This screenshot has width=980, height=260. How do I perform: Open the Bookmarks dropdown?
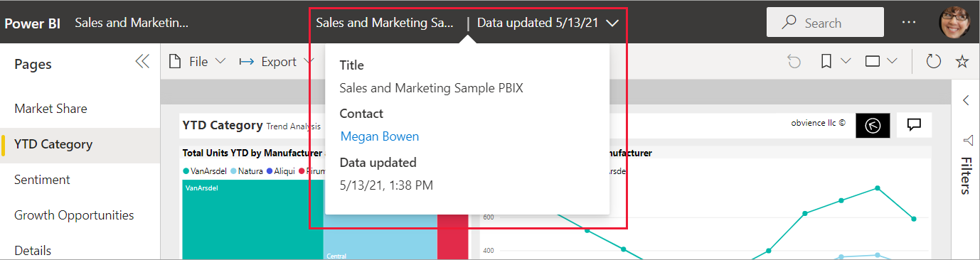click(x=835, y=62)
